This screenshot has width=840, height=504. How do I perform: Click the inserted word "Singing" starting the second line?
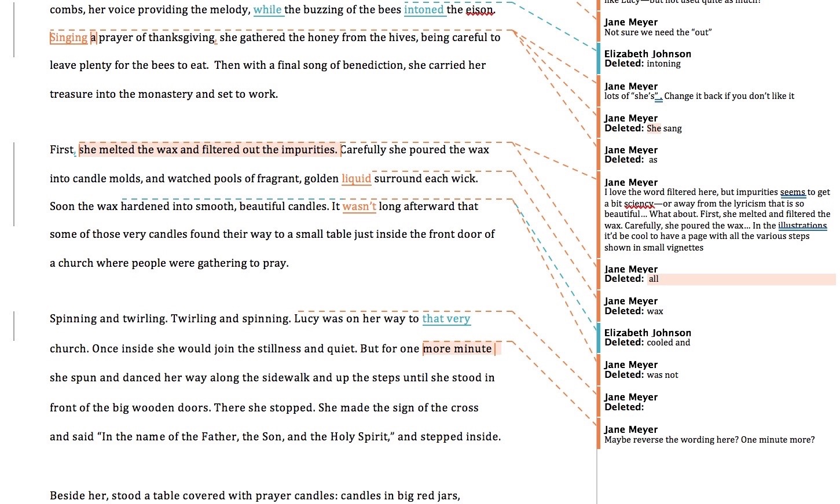[68, 38]
